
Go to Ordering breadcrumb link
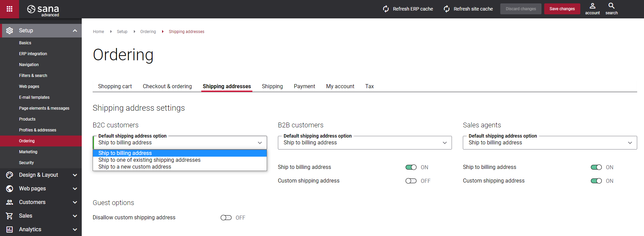[x=148, y=32]
